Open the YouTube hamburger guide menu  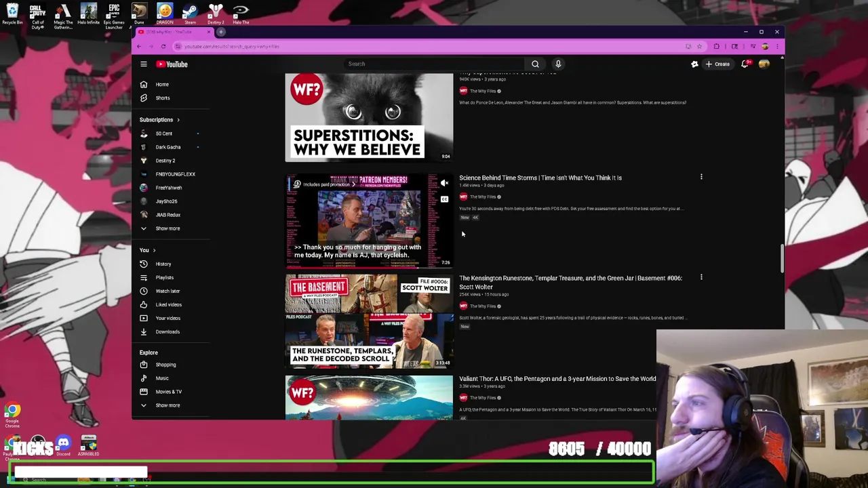pos(144,64)
